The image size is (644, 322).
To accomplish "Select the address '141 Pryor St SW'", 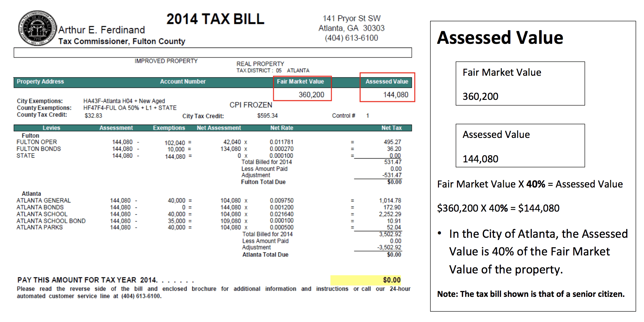I will [352, 18].
